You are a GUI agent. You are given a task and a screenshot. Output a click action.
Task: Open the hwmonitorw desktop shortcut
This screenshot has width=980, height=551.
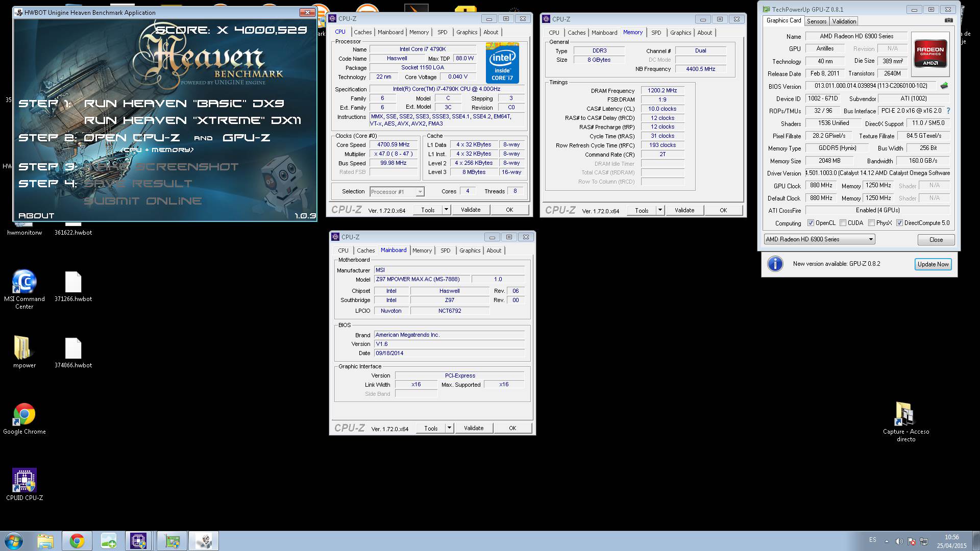pos(24,229)
